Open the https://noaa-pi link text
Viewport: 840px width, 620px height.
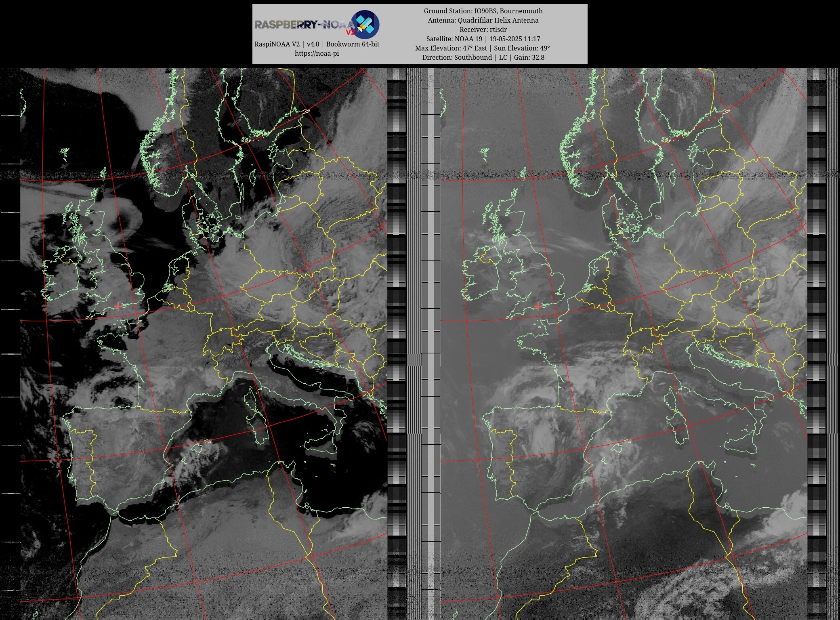tap(317, 53)
